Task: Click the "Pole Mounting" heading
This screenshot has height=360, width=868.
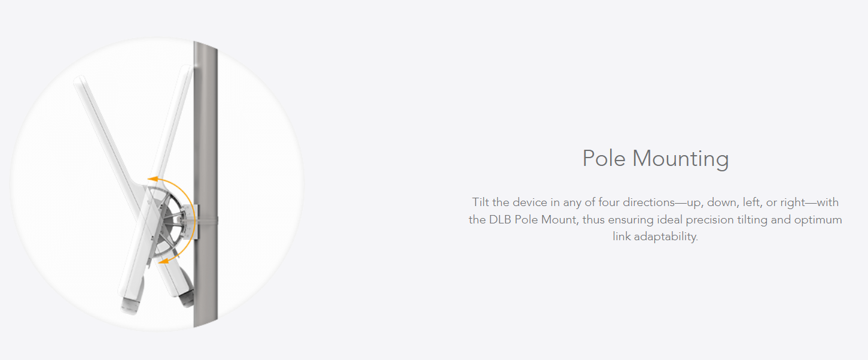Action: (x=656, y=159)
